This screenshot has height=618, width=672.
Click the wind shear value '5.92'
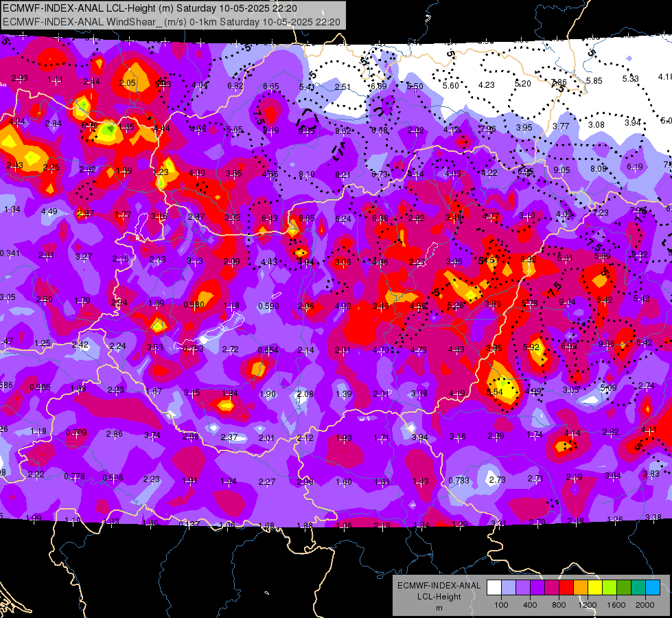tap(531, 347)
